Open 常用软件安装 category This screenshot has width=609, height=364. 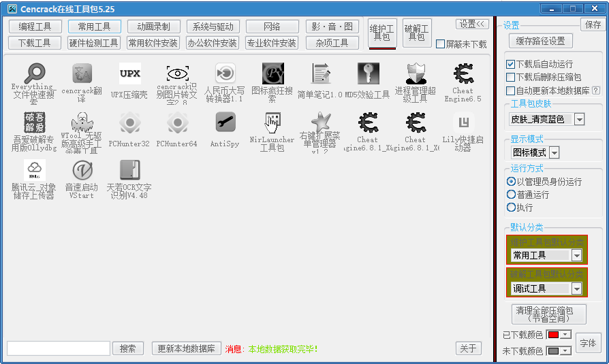pyautogui.click(x=153, y=43)
